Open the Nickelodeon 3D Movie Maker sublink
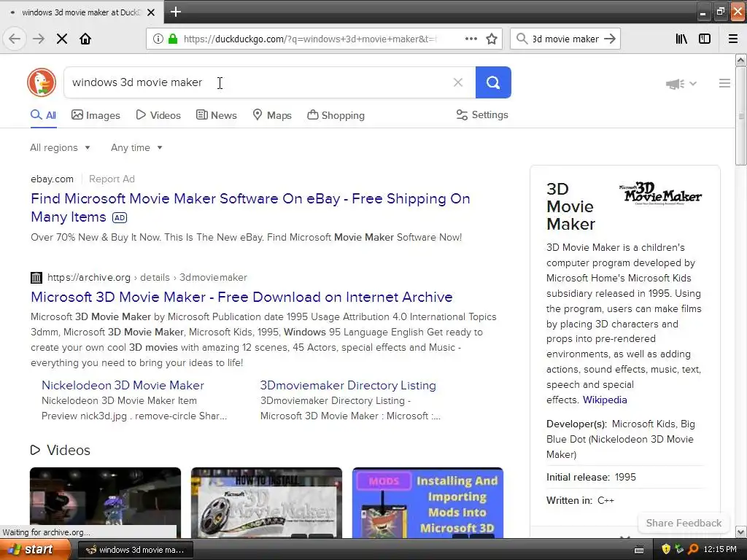Screen dimensions: 747x560 (123, 385)
